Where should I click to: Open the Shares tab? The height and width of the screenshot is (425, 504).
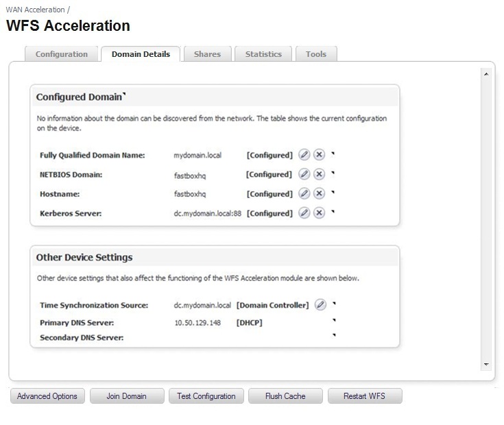pyautogui.click(x=207, y=54)
